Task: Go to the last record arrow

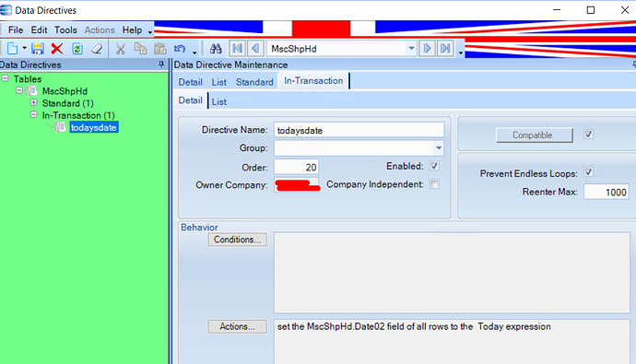Action: tap(445, 49)
